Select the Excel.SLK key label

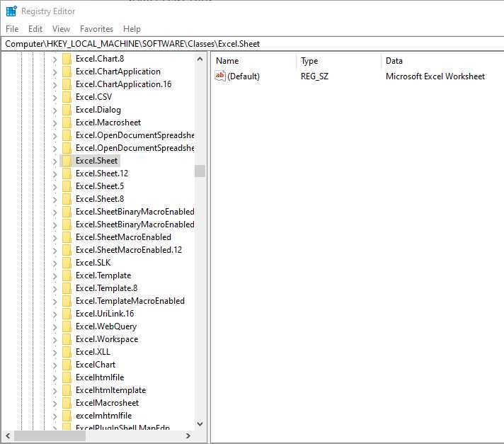tap(93, 263)
